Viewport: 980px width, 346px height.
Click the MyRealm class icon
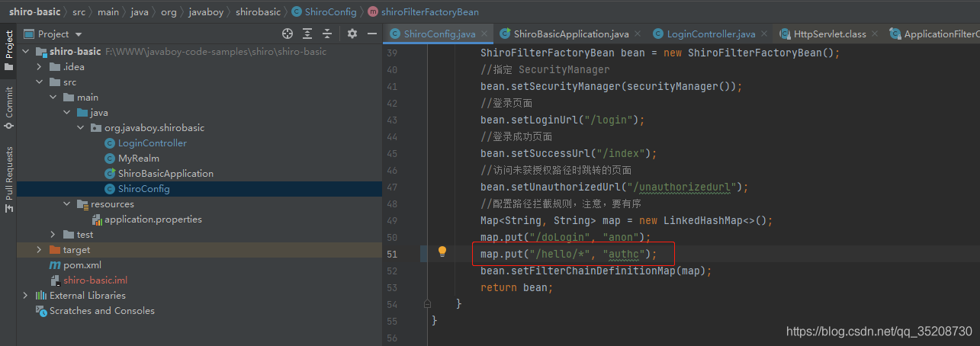click(110, 159)
